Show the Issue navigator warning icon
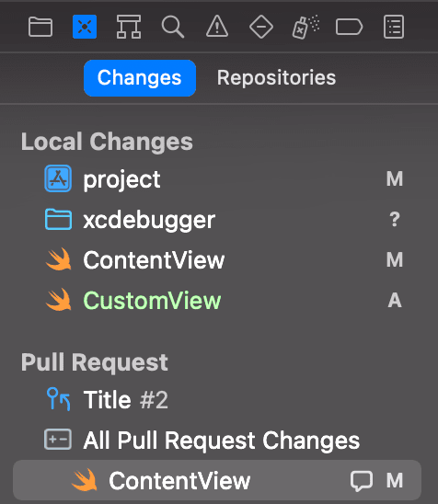The height and width of the screenshot is (504, 438). [217, 27]
